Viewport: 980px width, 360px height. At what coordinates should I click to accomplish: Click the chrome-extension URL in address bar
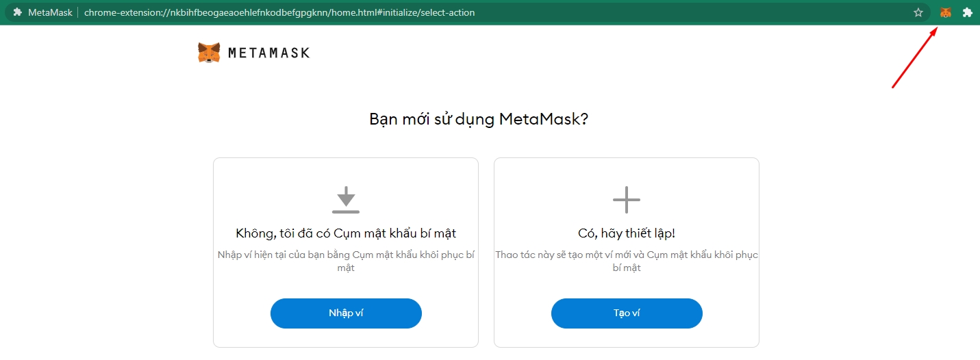pos(279,12)
